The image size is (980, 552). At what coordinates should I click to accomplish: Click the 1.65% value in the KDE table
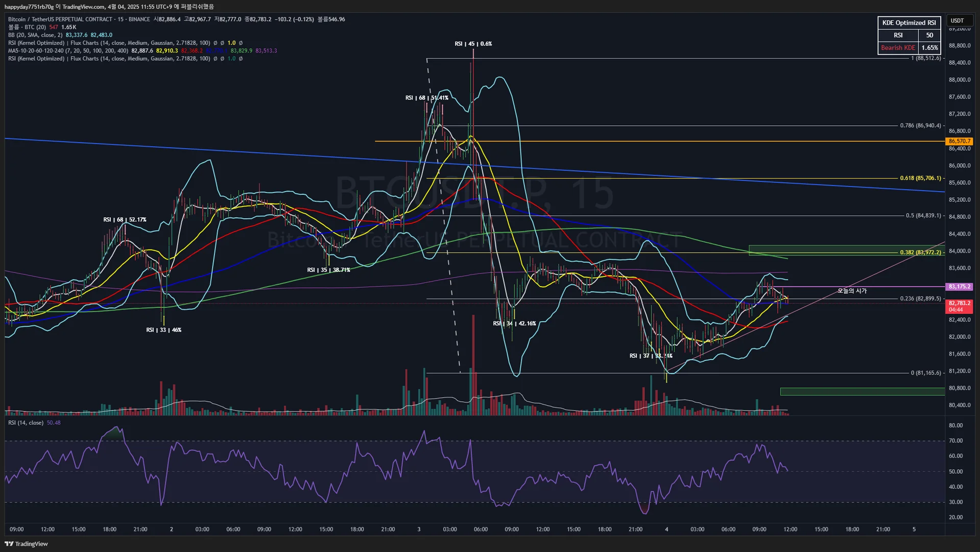(929, 48)
